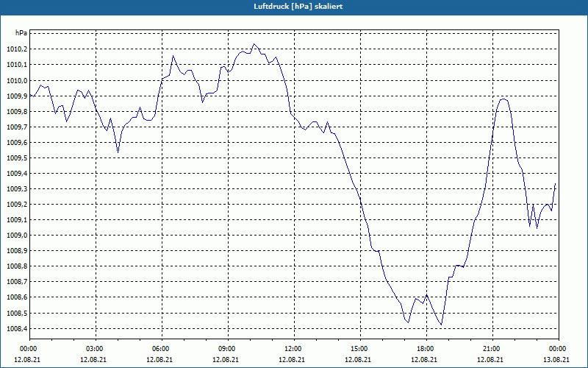The width and height of the screenshot is (588, 368).
Task: Click the 09:00 time axis label
Action: [x=228, y=349]
